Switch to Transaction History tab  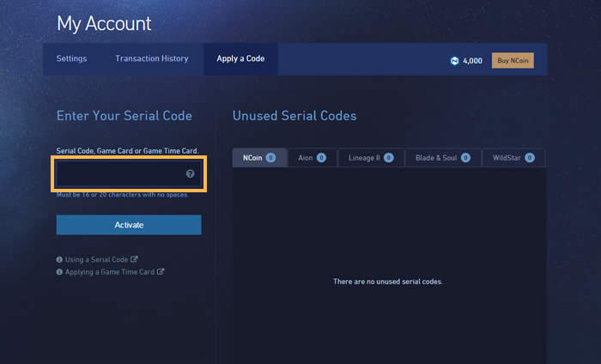pyautogui.click(x=152, y=58)
